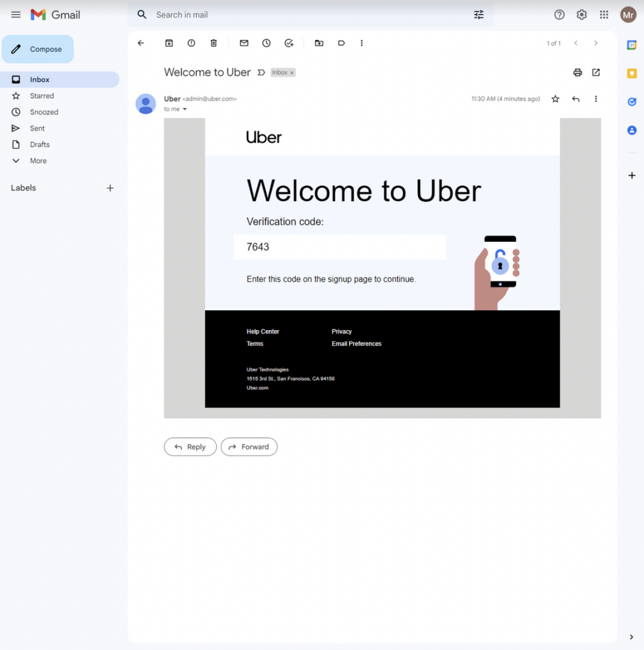
Task: Open the Google apps grid
Action: click(604, 15)
